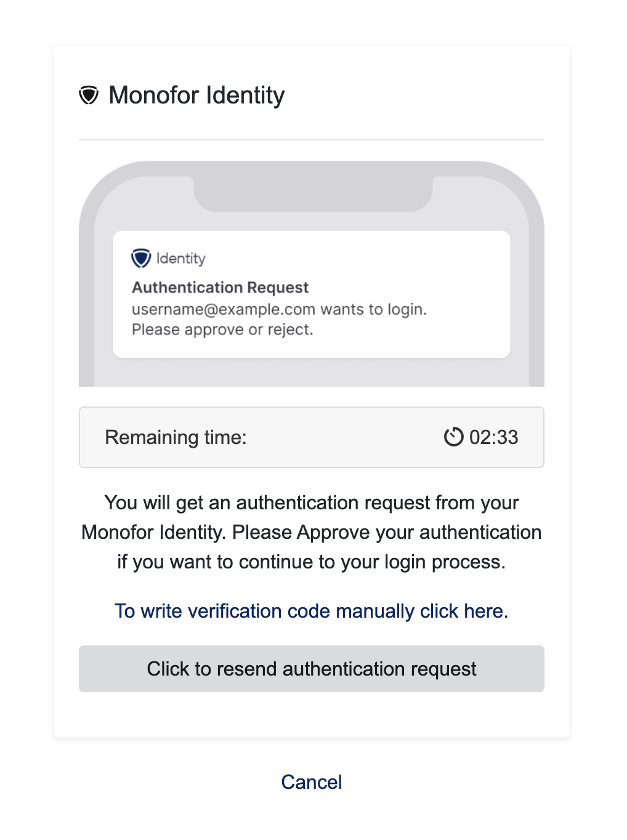Click the "You will get an authentication request" line
627x840 pixels.
[x=311, y=503]
